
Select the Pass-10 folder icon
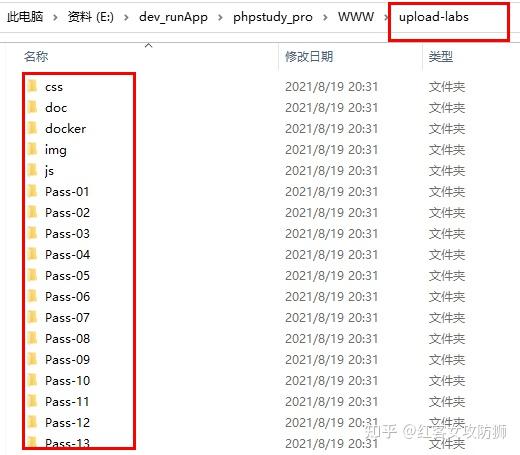pyautogui.click(x=32, y=380)
